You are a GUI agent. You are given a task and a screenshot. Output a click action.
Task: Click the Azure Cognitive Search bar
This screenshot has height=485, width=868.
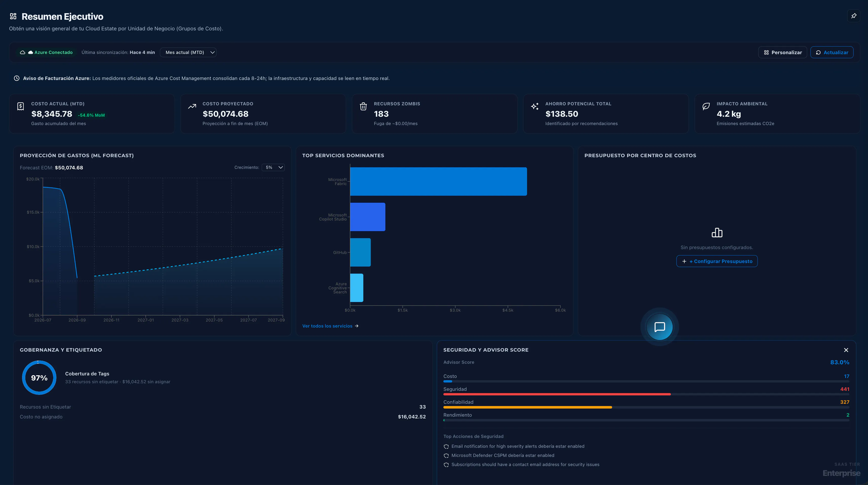tap(356, 288)
